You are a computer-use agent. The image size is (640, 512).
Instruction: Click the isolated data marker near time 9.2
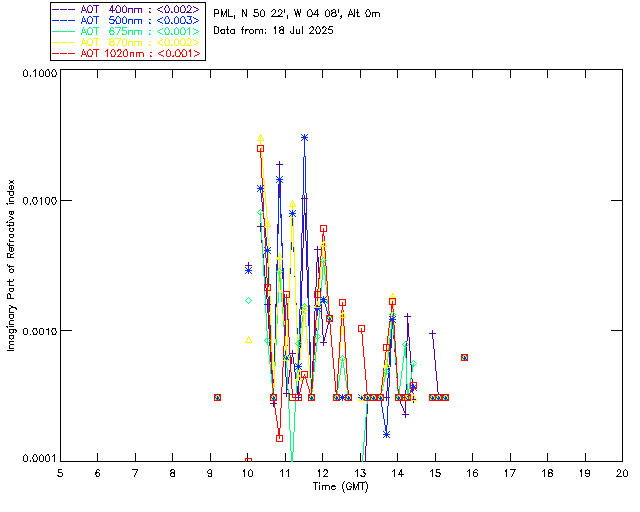218,397
